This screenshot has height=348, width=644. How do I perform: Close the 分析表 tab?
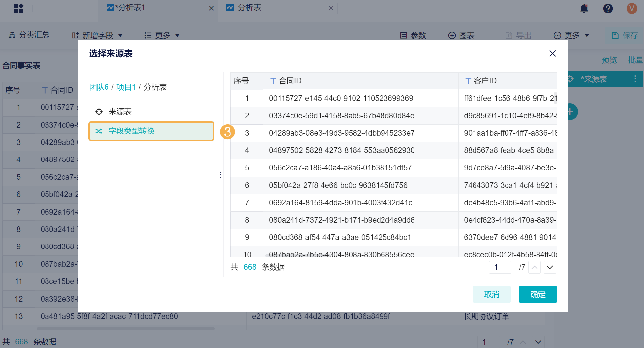coord(331,8)
